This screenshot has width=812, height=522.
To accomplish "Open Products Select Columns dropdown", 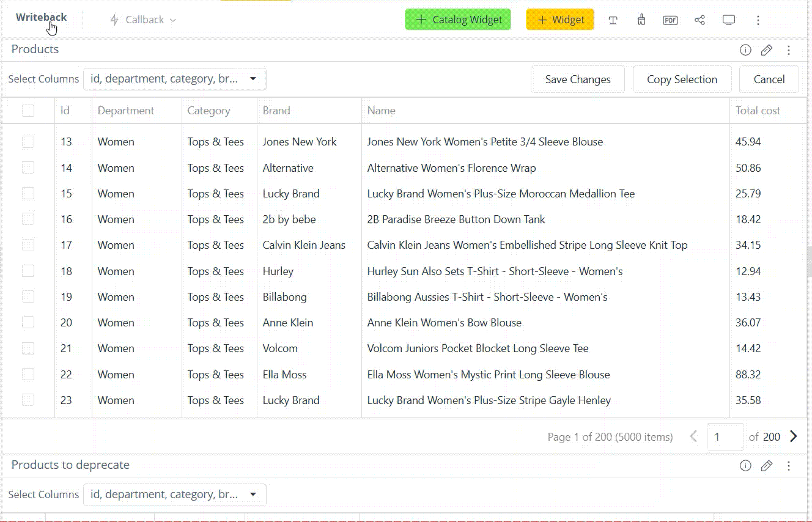I will click(x=174, y=79).
